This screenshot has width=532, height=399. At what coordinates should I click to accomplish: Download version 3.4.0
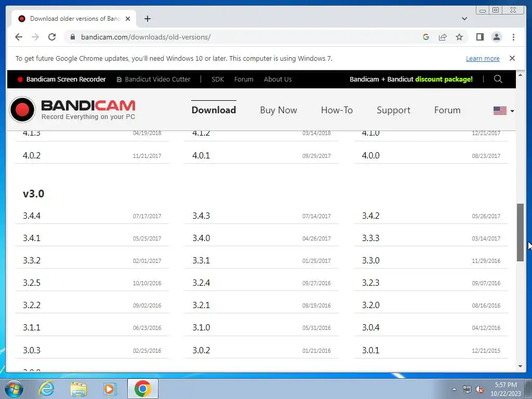(x=261, y=238)
